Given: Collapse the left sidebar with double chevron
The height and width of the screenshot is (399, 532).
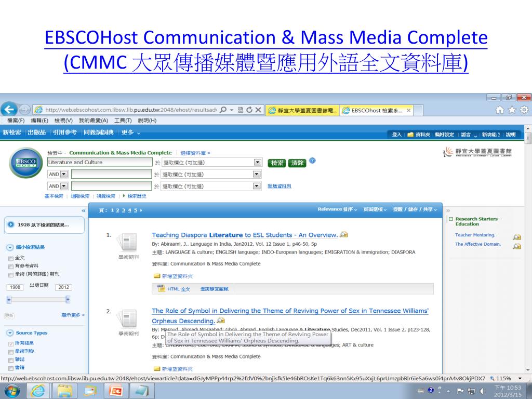Looking at the screenshot, I should tap(84, 211).
